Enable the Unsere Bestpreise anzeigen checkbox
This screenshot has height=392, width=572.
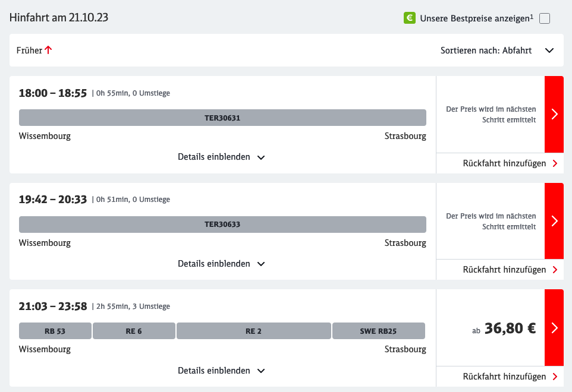(545, 18)
